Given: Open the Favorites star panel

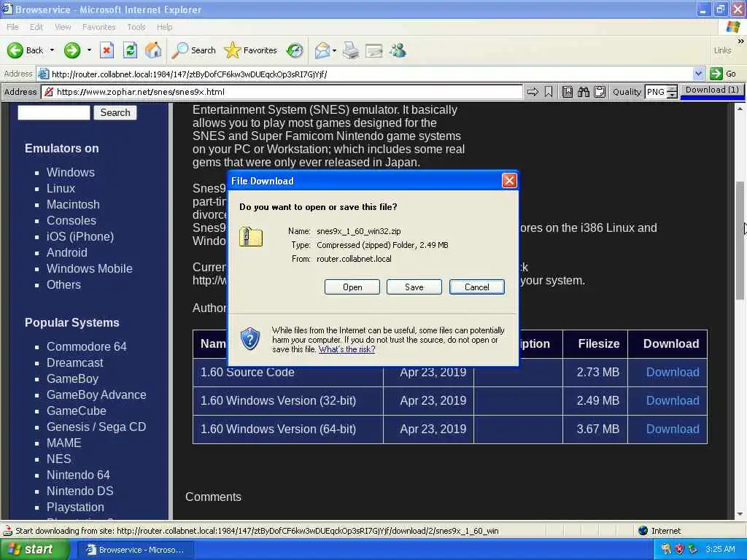Looking at the screenshot, I should tap(251, 50).
